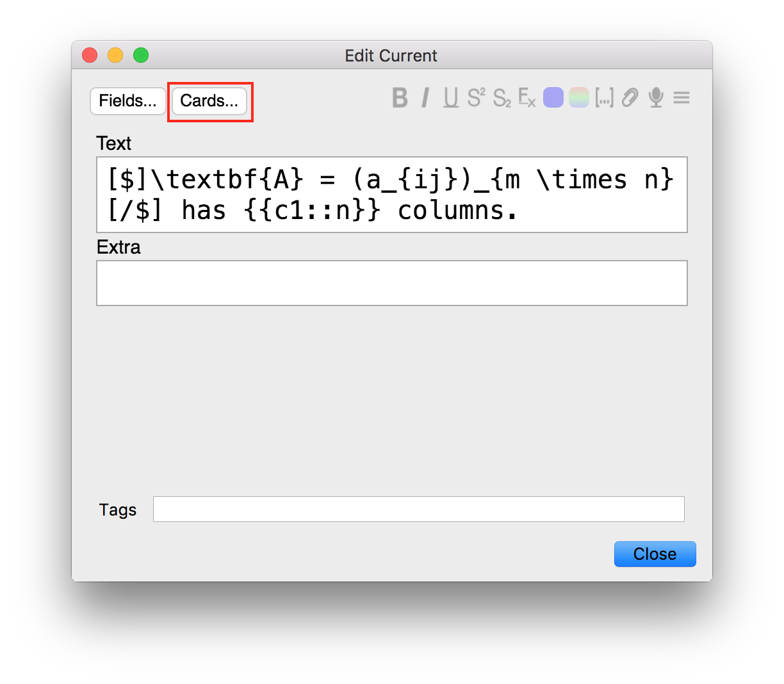This screenshot has width=784, height=684.
Task: Attach a file with the paperclip icon
Action: [x=630, y=98]
